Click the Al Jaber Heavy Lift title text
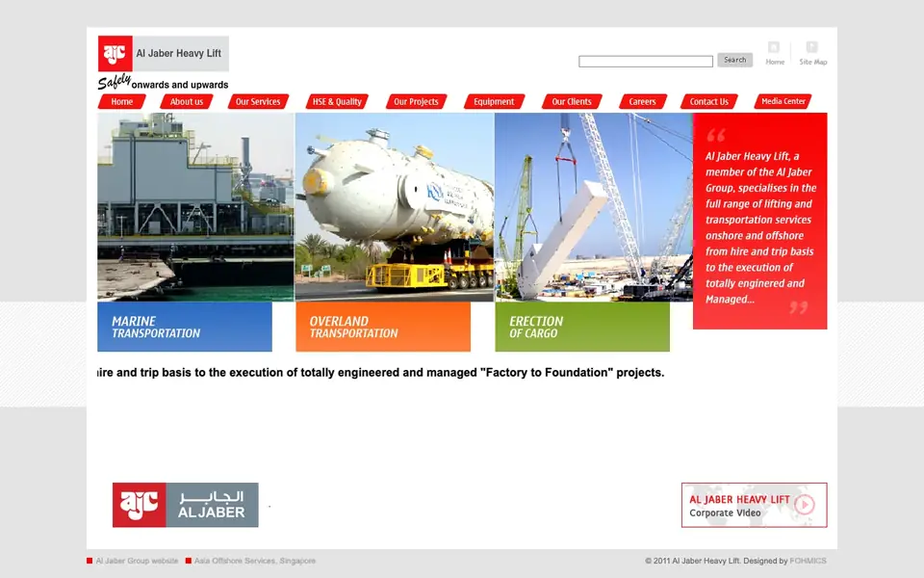Image resolution: width=924 pixels, height=578 pixels. (179, 53)
